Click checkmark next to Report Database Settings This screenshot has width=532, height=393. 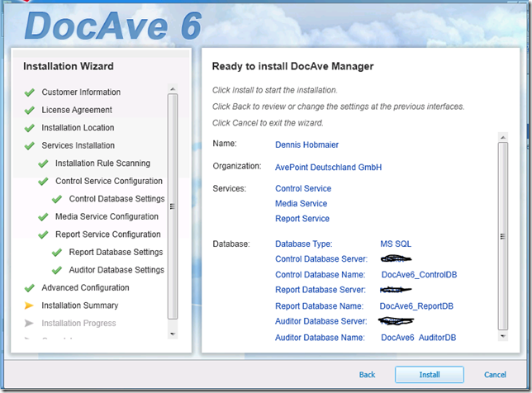(x=57, y=253)
